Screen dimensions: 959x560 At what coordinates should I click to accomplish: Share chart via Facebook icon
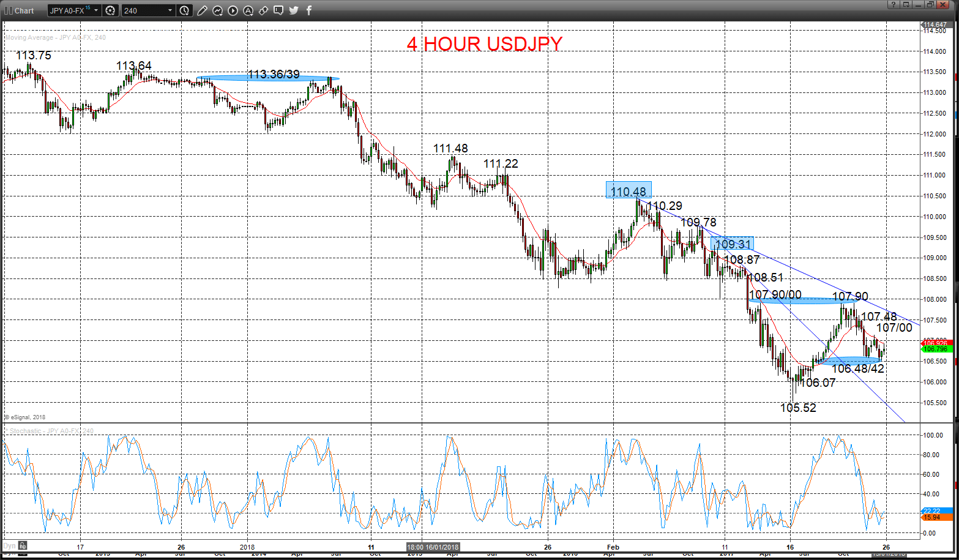point(308,10)
